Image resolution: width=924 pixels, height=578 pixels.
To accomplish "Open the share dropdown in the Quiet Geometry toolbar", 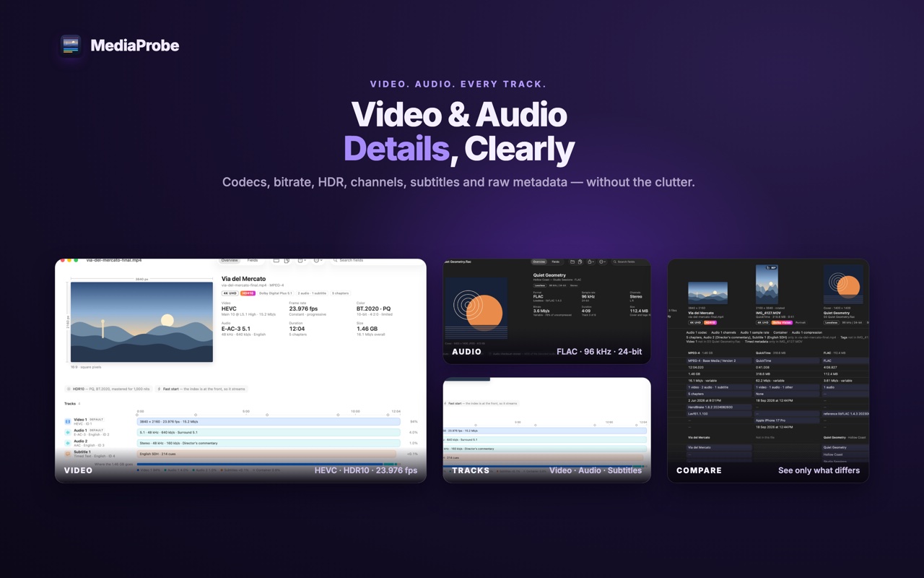I will 590,262.
